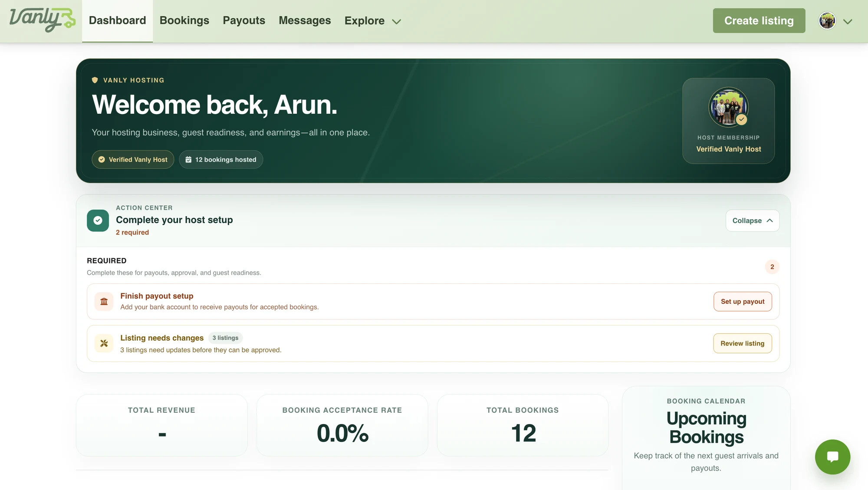Screen dimensions: 868x490
Task: Open the Payouts tab
Action: [x=244, y=20]
